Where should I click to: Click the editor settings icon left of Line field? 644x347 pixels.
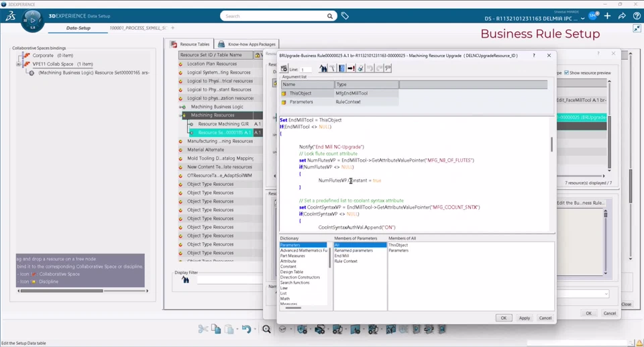coord(284,68)
